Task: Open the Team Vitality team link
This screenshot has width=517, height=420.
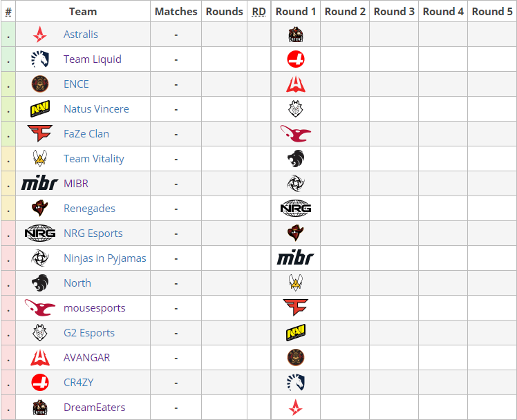Action: click(x=94, y=159)
